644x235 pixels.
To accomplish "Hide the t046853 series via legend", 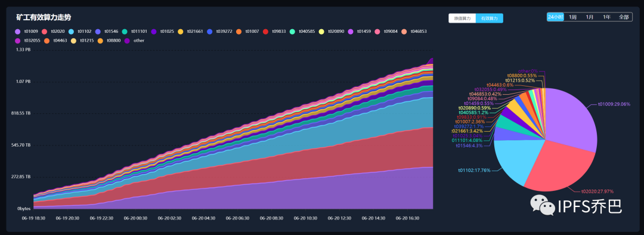I will click(x=414, y=31).
